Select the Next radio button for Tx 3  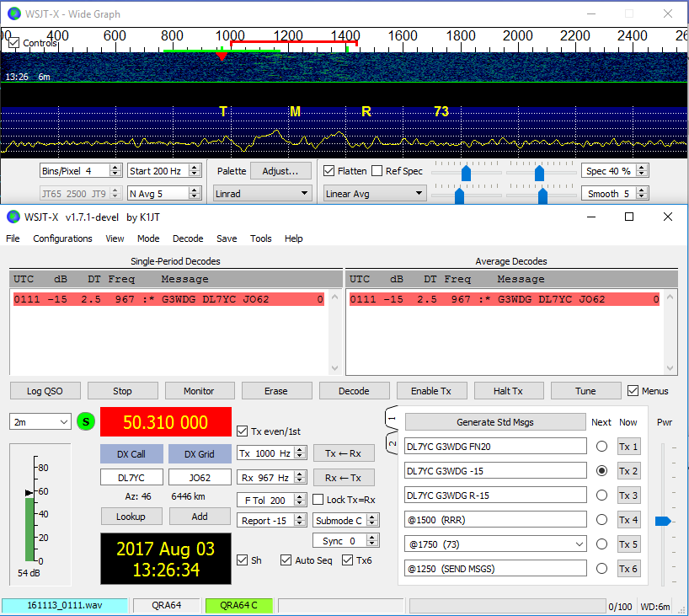[x=601, y=495]
